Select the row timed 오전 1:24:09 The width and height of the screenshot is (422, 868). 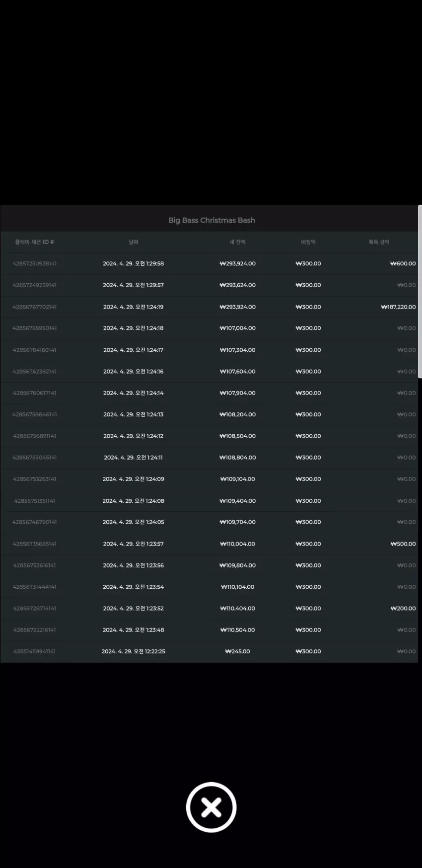click(209, 479)
